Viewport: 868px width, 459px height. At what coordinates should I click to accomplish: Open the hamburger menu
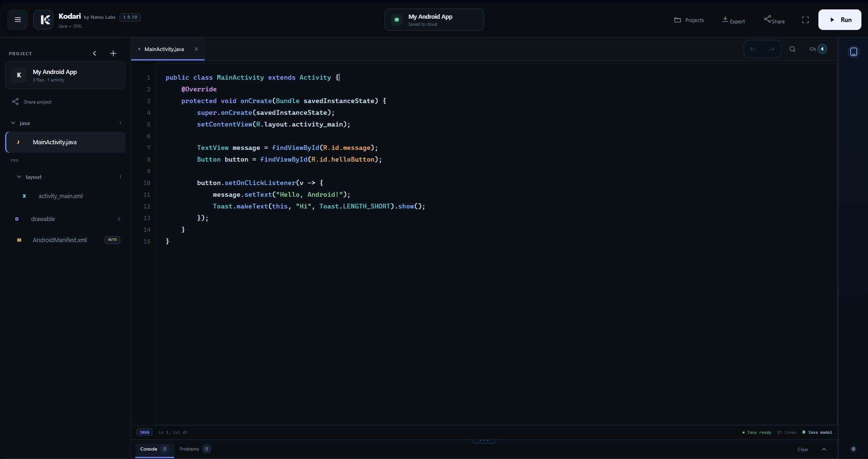[18, 20]
